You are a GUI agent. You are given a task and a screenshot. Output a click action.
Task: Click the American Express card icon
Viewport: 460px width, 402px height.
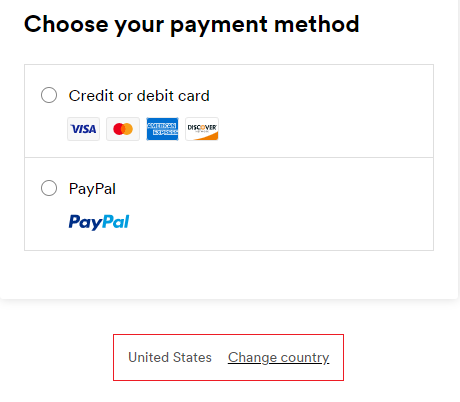pyautogui.click(x=162, y=129)
